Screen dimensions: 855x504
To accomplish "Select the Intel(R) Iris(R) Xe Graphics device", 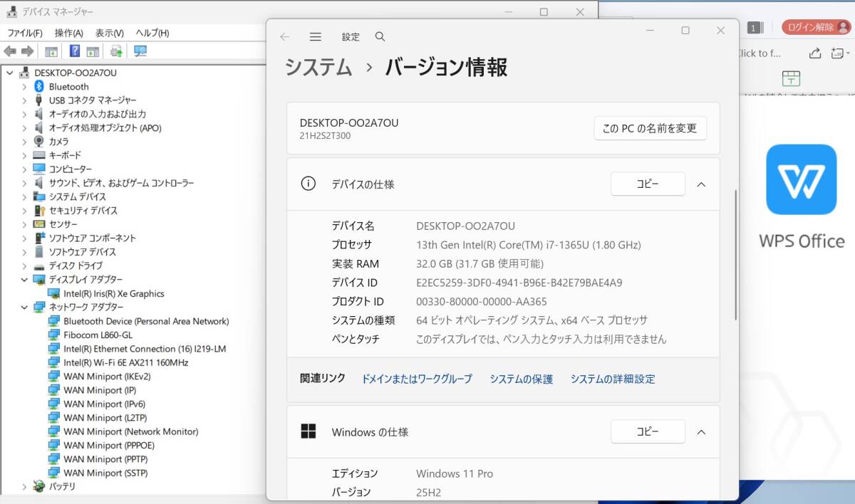I will tap(113, 293).
